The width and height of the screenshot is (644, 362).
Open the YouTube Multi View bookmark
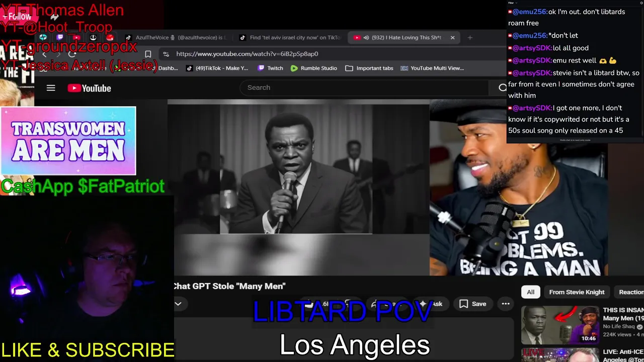432,68
